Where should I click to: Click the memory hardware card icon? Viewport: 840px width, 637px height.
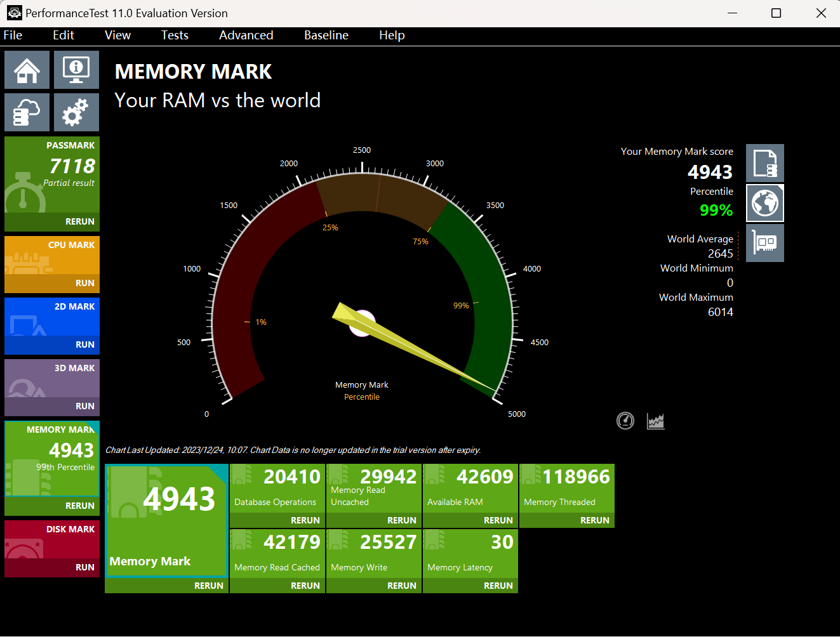764,243
